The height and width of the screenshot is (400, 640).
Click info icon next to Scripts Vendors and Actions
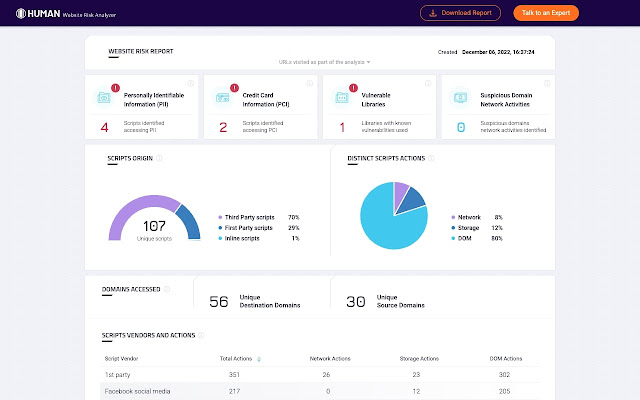[x=201, y=336]
